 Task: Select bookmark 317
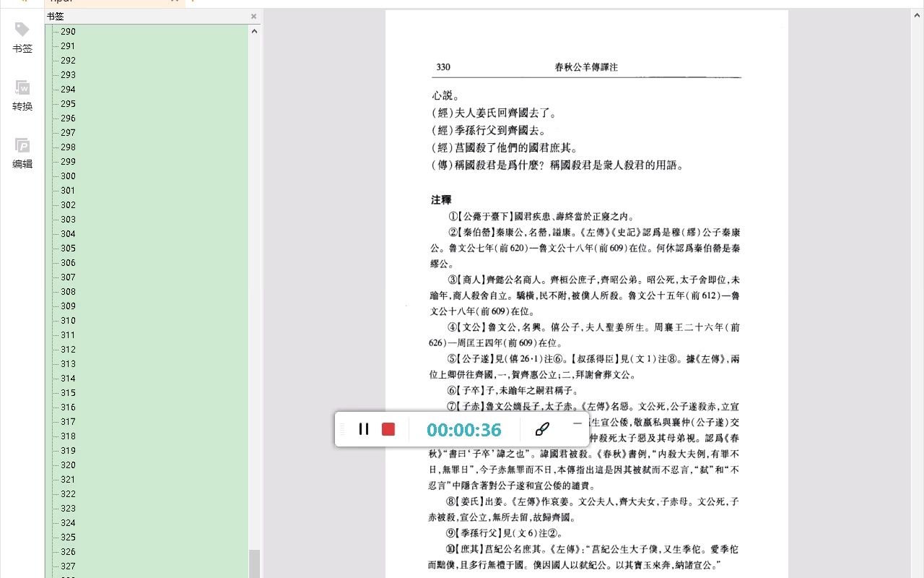click(x=68, y=422)
